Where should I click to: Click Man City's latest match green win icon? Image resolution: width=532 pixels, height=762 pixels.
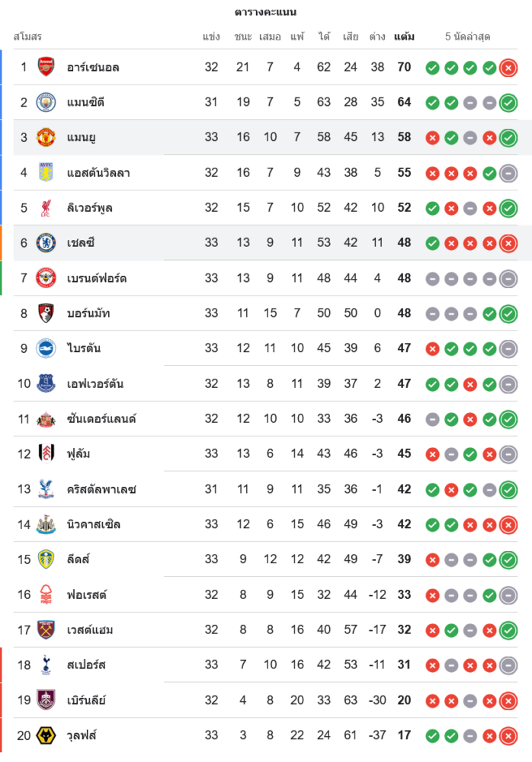tap(508, 103)
